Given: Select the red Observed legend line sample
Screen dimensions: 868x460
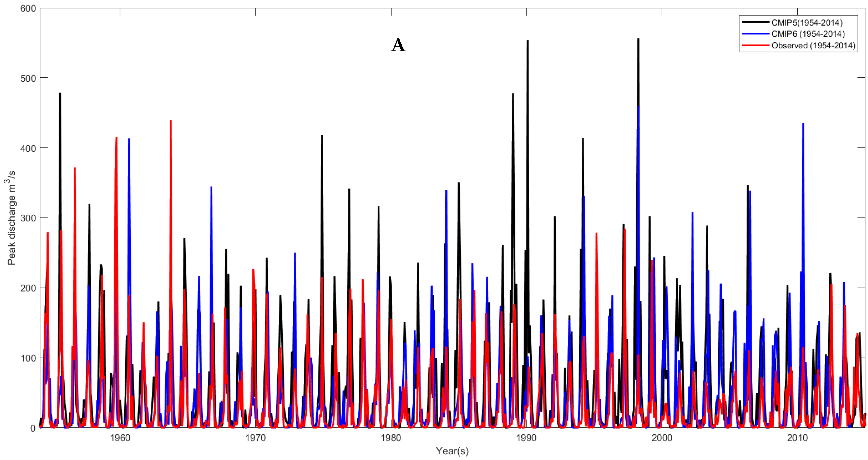Looking at the screenshot, I should 755,45.
